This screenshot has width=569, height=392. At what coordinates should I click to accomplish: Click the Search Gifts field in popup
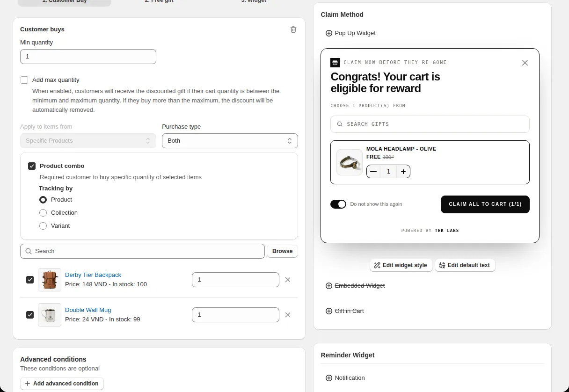pyautogui.click(x=430, y=124)
